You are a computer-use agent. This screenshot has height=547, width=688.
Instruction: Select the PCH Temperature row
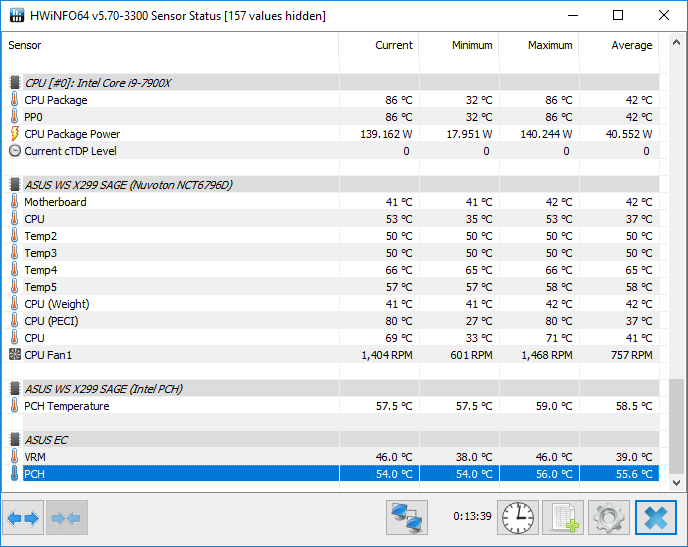point(331,406)
